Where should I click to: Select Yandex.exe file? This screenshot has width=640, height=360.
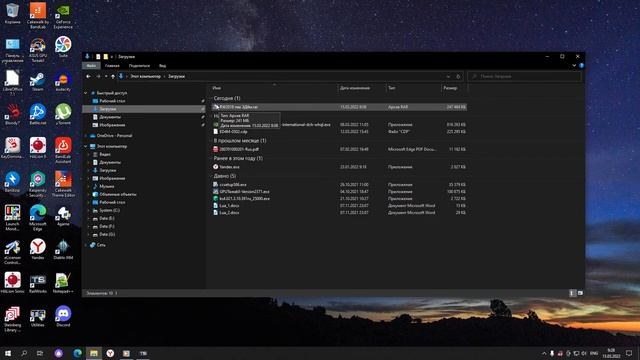(x=339, y=167)
